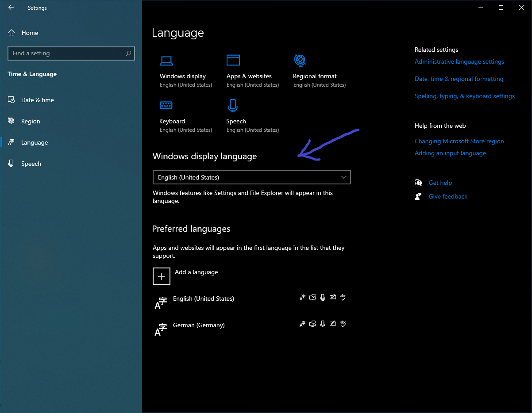Viewport: 532px width, 413px height.
Task: Click the Keyboard tile label
Action: pos(172,121)
